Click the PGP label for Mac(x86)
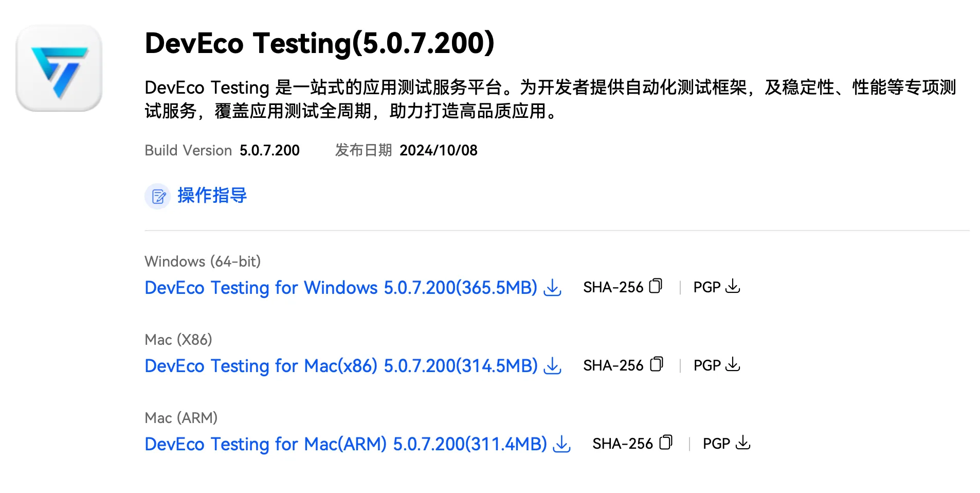Viewport: 980px width, 493px height. pyautogui.click(x=707, y=365)
